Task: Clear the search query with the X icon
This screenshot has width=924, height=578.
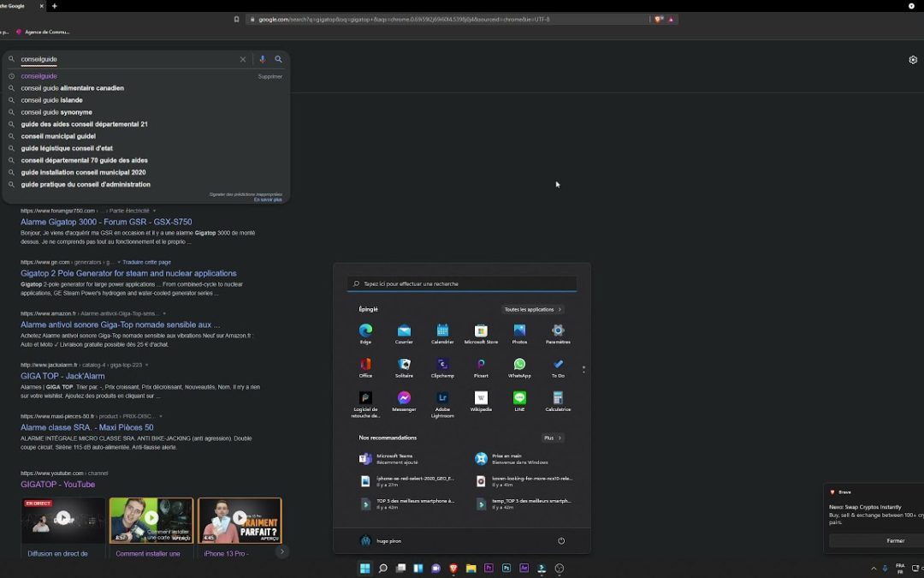Action: click(x=243, y=59)
